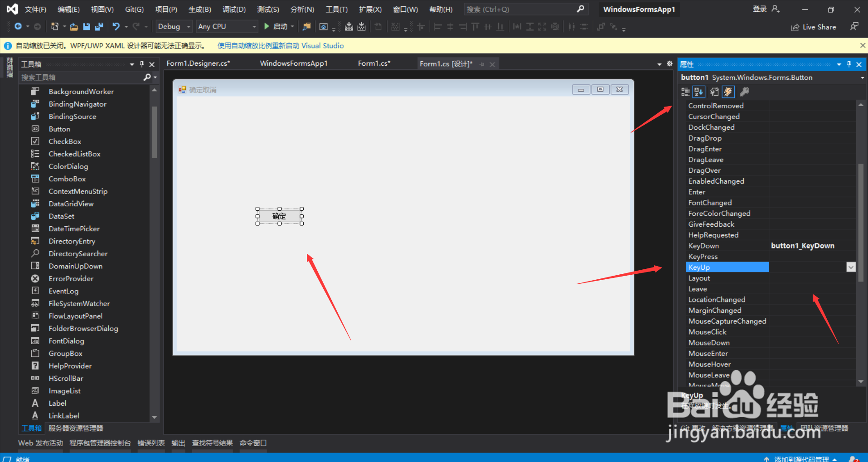
Task: Click the toolbox scroll down arrow
Action: point(154,417)
